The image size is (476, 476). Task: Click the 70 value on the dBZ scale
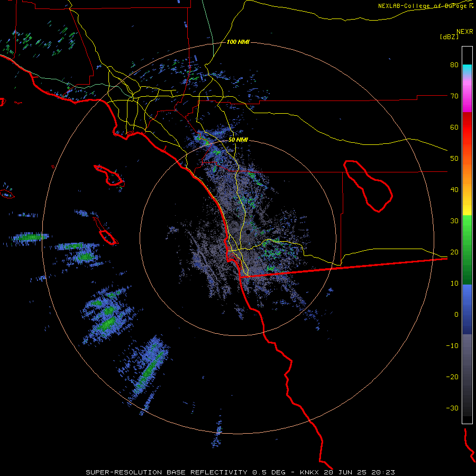coord(454,96)
